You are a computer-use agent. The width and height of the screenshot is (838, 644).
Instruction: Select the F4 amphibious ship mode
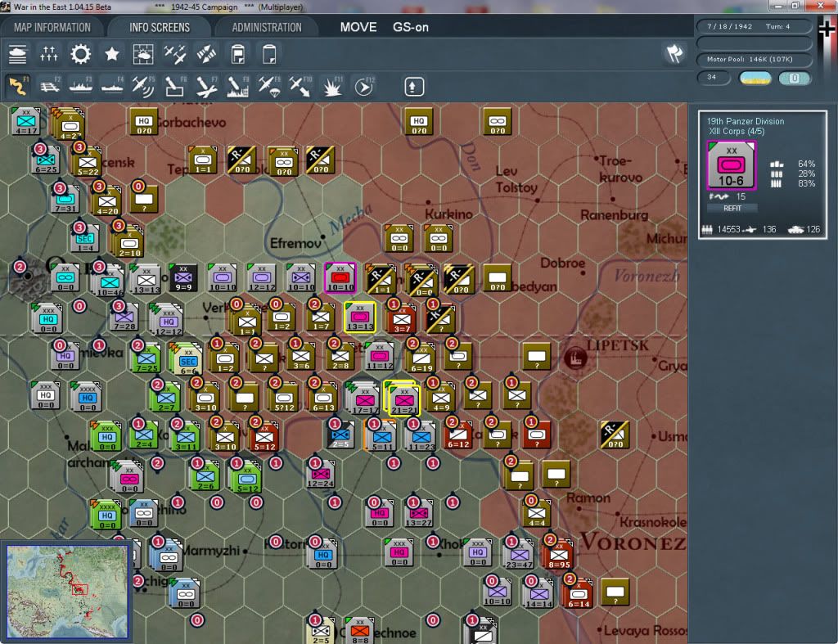pyautogui.click(x=112, y=86)
